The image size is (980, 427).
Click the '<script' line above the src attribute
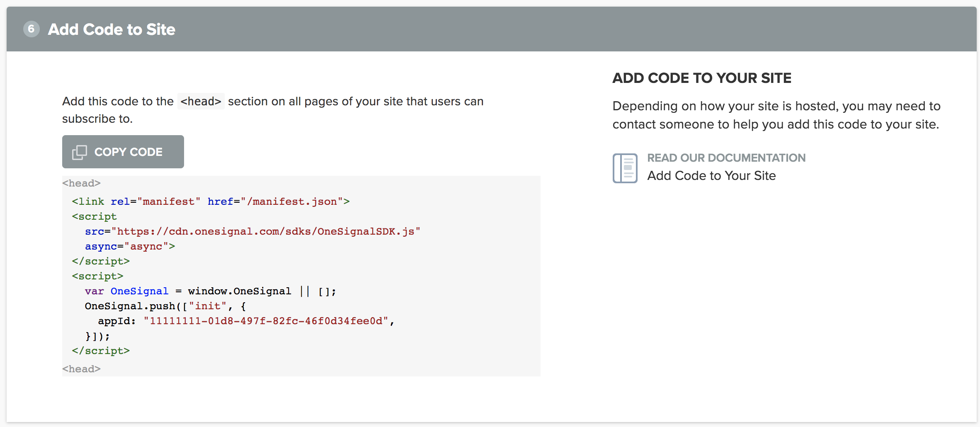coord(94,216)
